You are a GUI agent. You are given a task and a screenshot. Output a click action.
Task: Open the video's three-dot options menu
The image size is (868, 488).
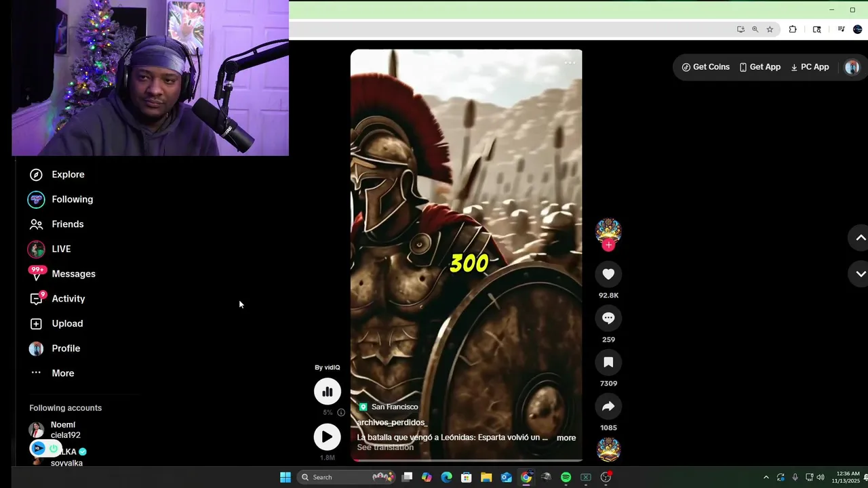tap(570, 62)
